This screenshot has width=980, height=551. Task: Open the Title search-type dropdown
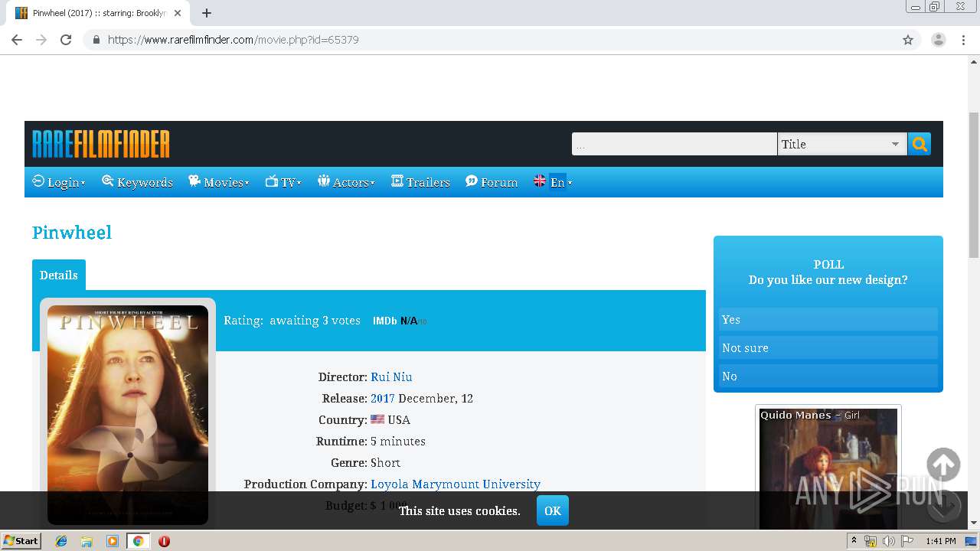[841, 144]
